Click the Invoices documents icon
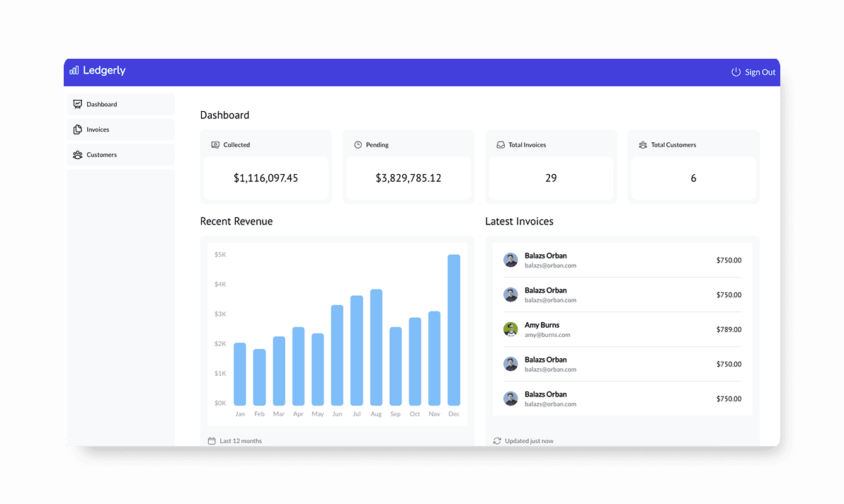The image size is (844, 504). (x=77, y=130)
